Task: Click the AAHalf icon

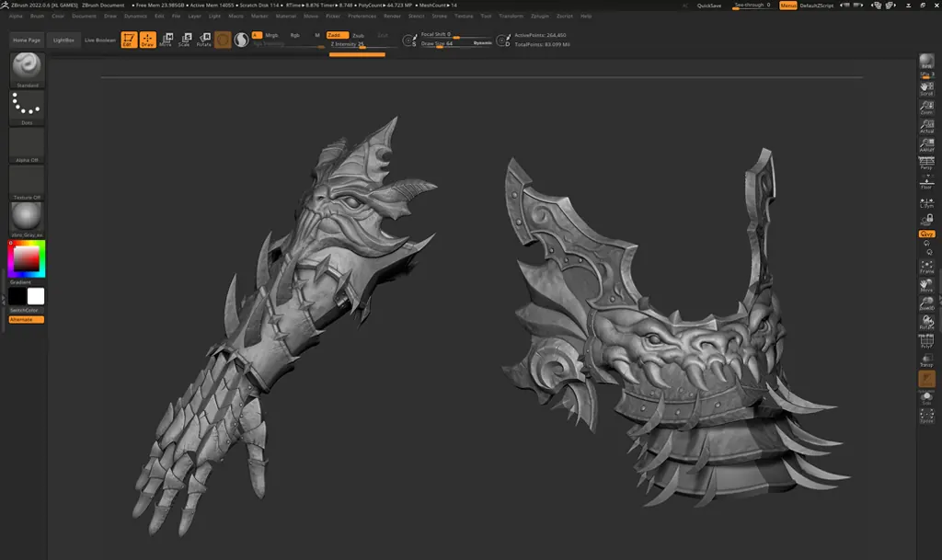Action: coord(926,144)
